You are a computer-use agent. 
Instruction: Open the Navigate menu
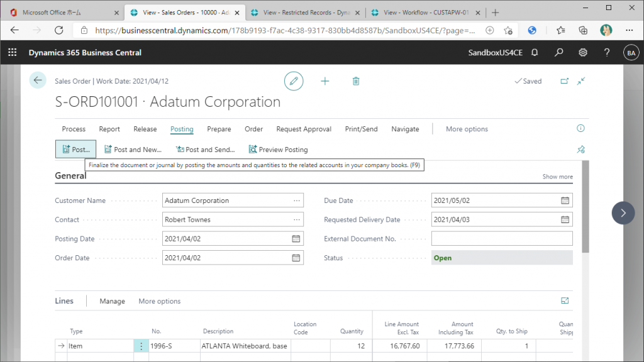pos(405,129)
